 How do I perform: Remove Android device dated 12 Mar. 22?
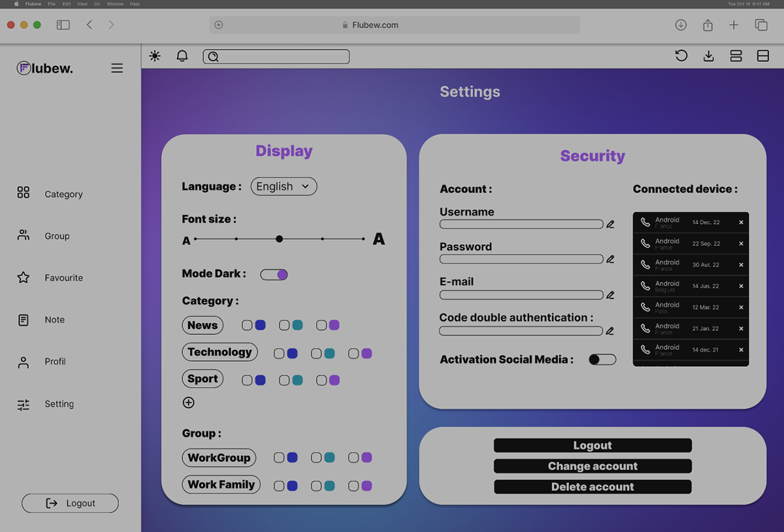pyautogui.click(x=741, y=307)
